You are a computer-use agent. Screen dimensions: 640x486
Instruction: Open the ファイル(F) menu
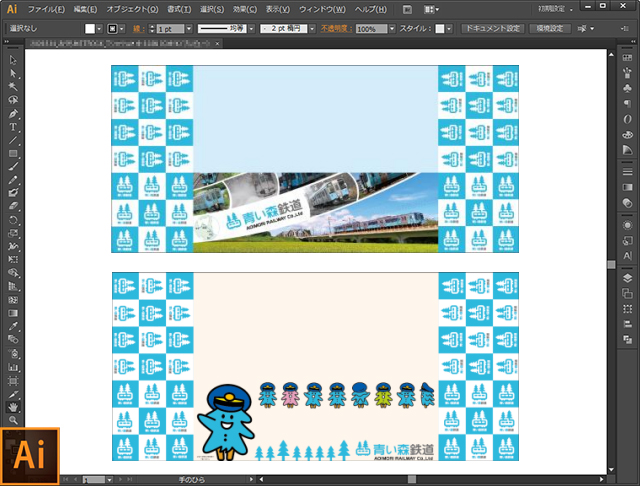(46, 8)
